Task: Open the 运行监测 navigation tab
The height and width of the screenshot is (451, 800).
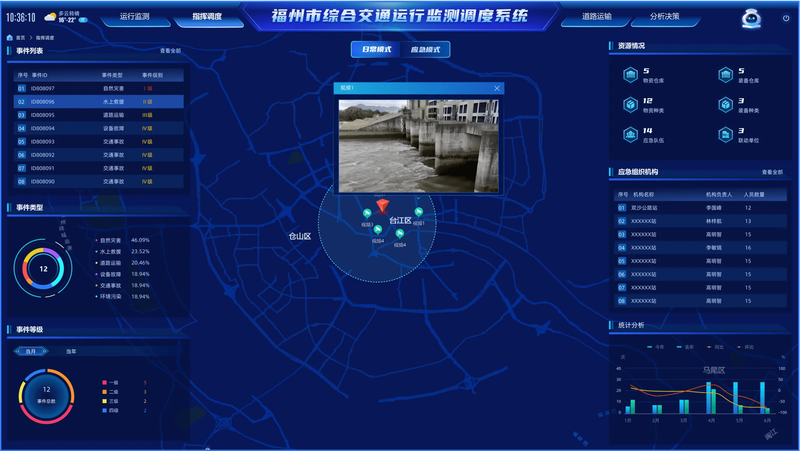Action: click(x=135, y=17)
